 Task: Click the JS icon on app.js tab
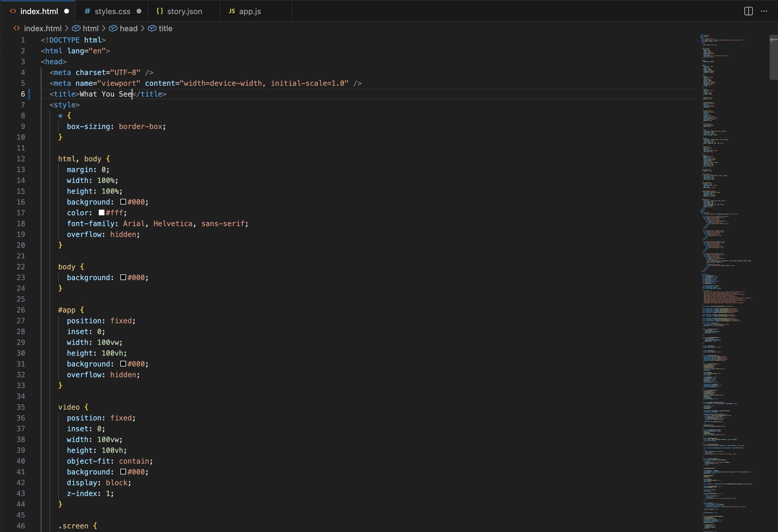[232, 11]
